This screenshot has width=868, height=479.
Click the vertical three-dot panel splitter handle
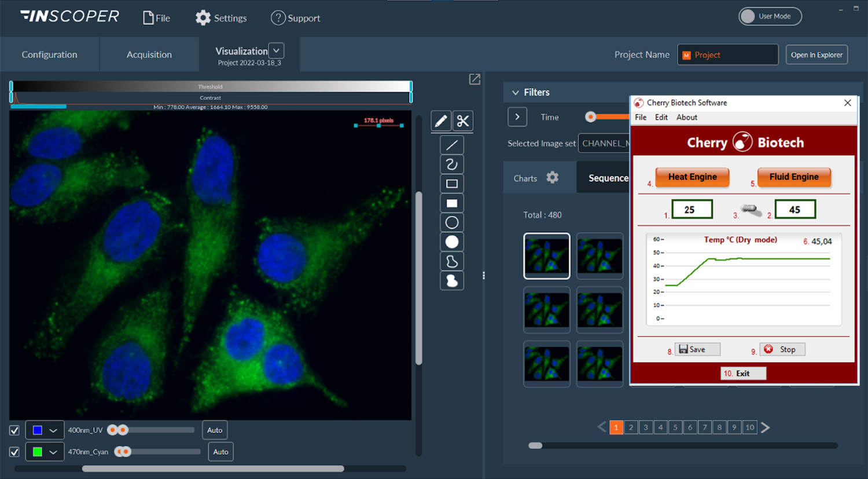484,276
